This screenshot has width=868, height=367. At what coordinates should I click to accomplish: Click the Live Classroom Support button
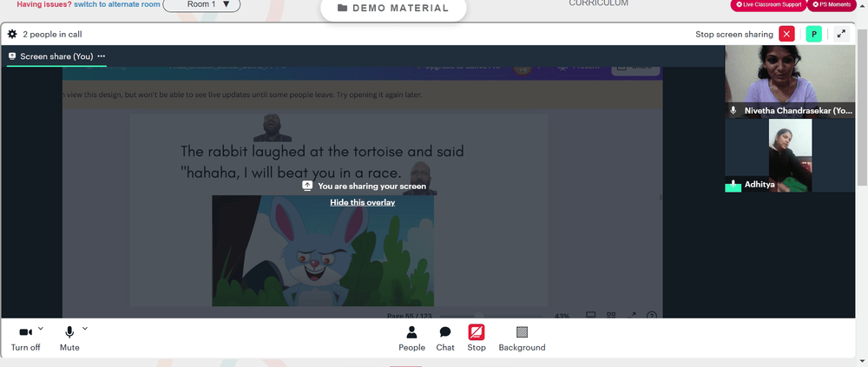pyautogui.click(x=768, y=4)
